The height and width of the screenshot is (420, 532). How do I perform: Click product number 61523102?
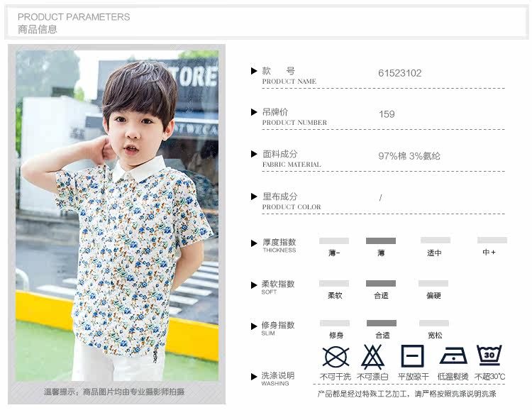[x=399, y=73]
